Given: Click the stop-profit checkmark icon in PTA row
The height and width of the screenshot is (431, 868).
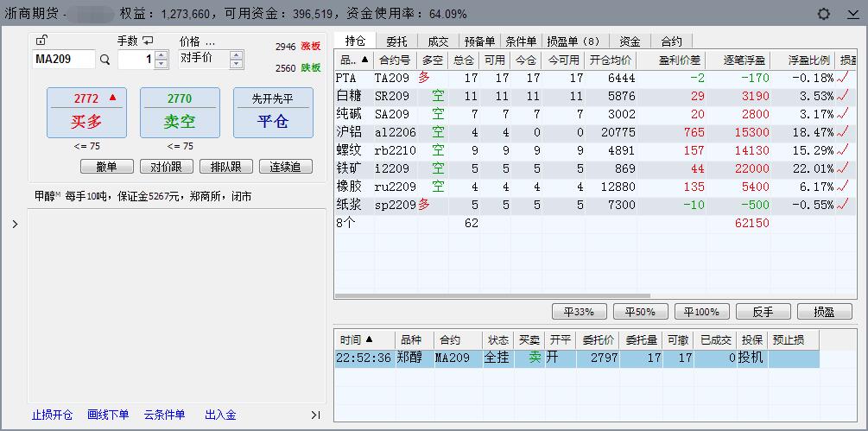Looking at the screenshot, I should (843, 78).
